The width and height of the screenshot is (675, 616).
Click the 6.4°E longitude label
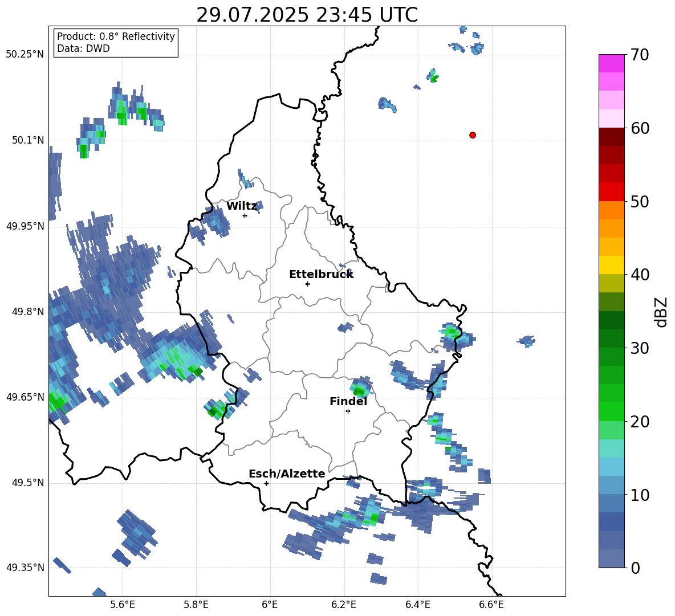coord(417,605)
